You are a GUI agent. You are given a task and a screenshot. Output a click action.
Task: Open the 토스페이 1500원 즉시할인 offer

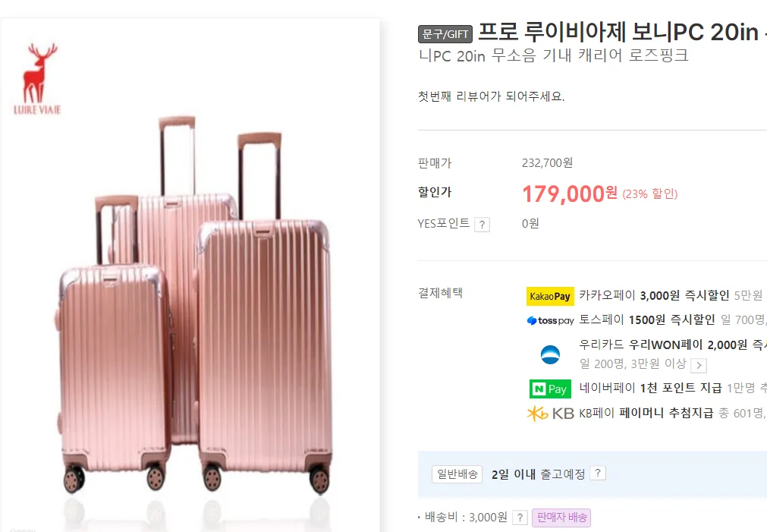point(647,320)
